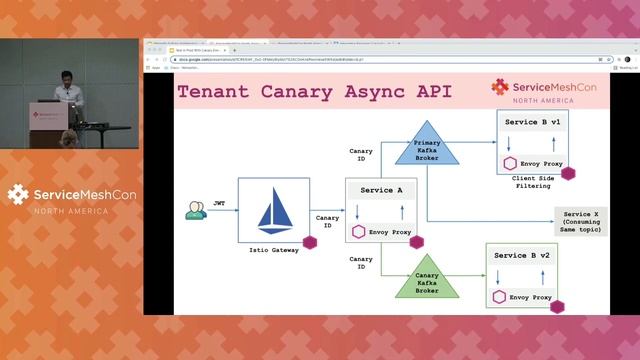Click magenta hexagon on Istio Gateway box
The image size is (640, 360).
[310, 242]
